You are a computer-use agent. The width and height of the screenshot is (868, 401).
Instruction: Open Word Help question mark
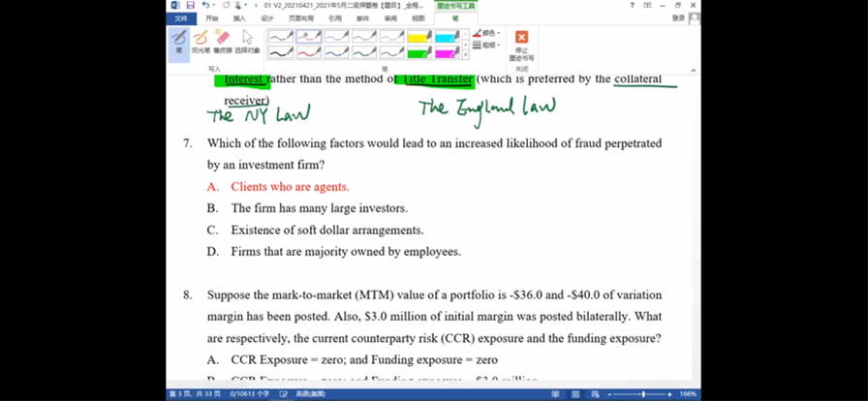(x=633, y=5)
